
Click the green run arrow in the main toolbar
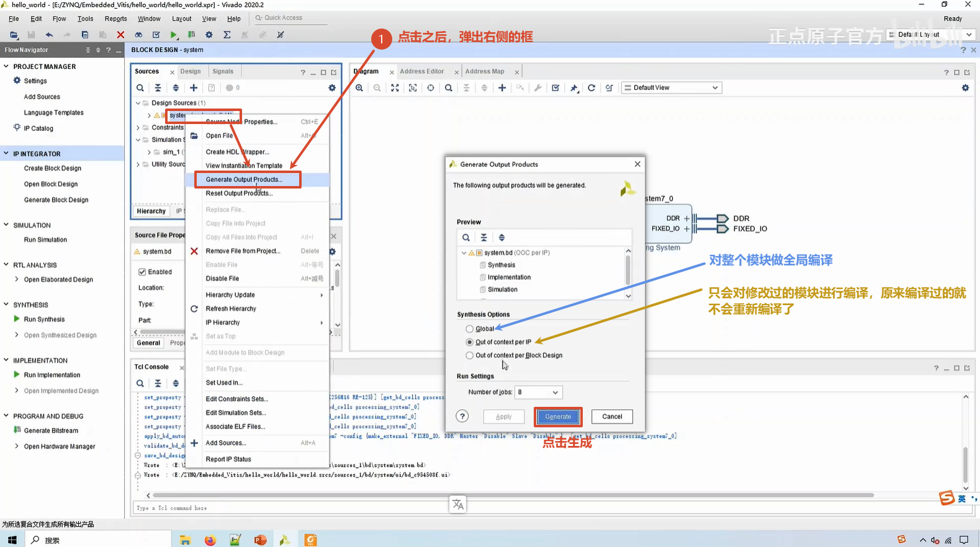174,35
